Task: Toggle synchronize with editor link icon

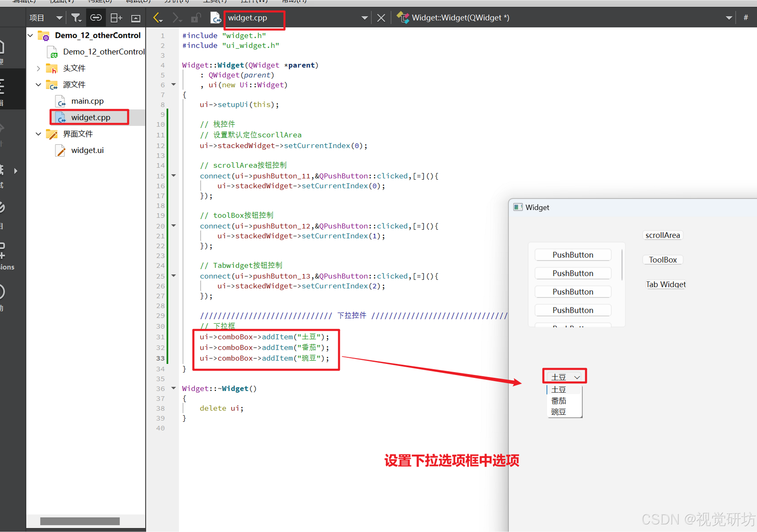Action: (x=96, y=18)
